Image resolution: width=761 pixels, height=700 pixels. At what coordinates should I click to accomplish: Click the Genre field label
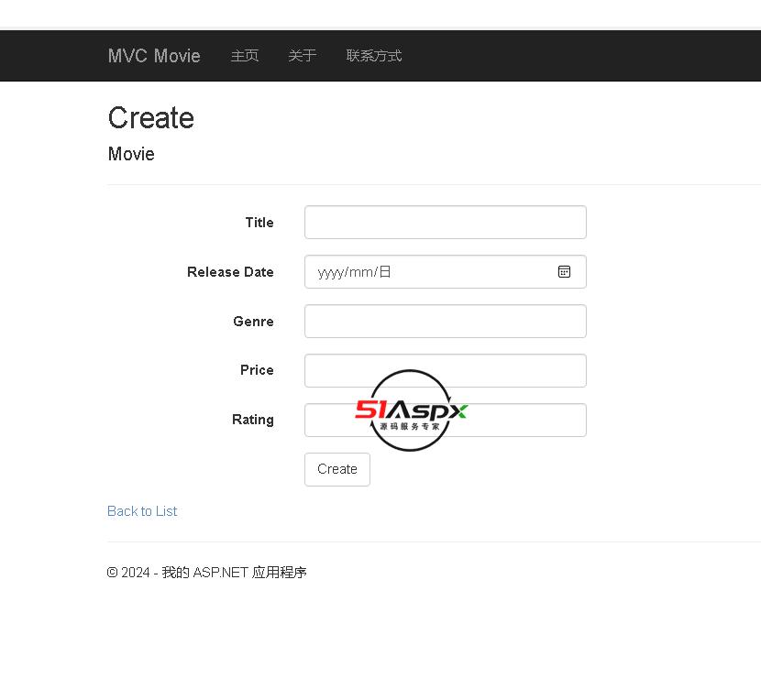point(253,322)
